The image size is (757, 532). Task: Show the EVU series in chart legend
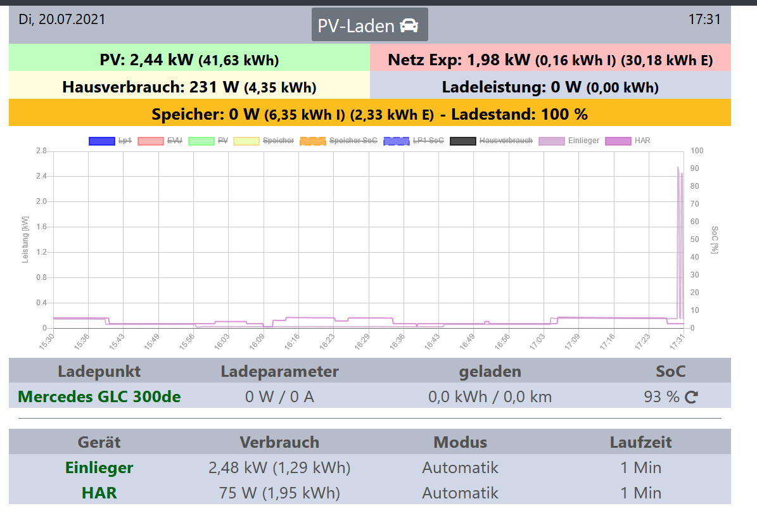(x=160, y=141)
